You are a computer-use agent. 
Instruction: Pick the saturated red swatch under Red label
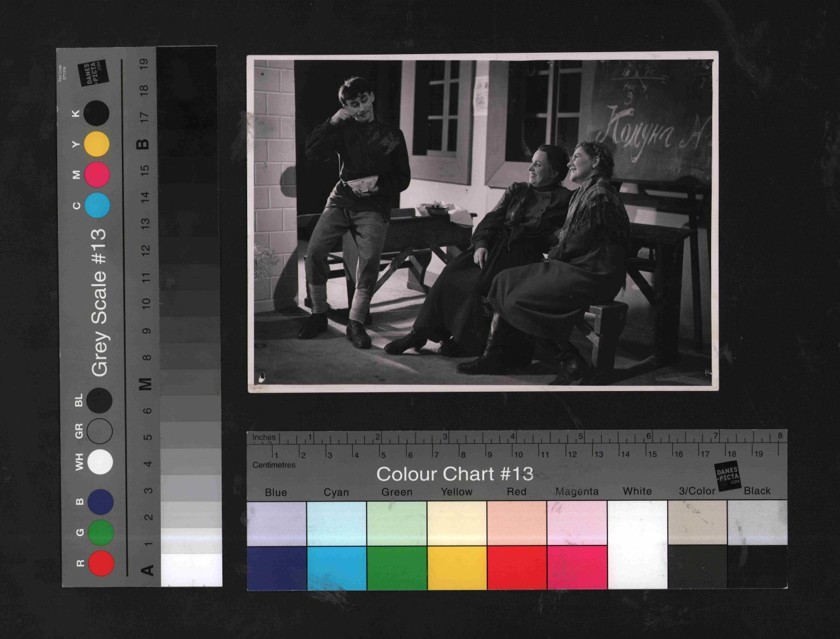tap(517, 568)
